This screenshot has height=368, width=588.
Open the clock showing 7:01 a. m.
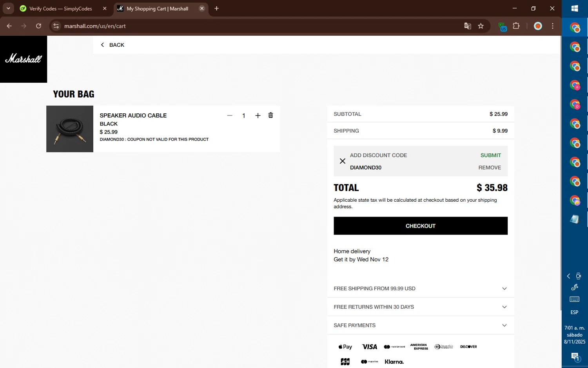tap(575, 335)
